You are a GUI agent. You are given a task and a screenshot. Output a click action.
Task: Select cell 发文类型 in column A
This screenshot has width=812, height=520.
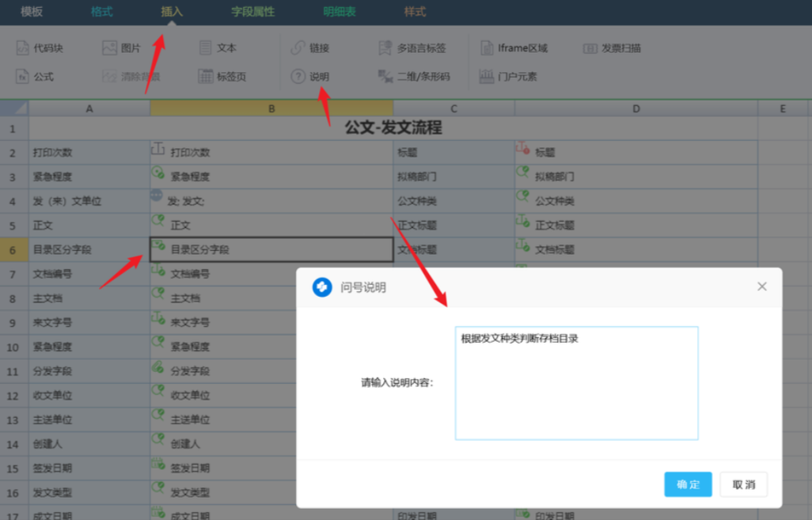(89, 493)
